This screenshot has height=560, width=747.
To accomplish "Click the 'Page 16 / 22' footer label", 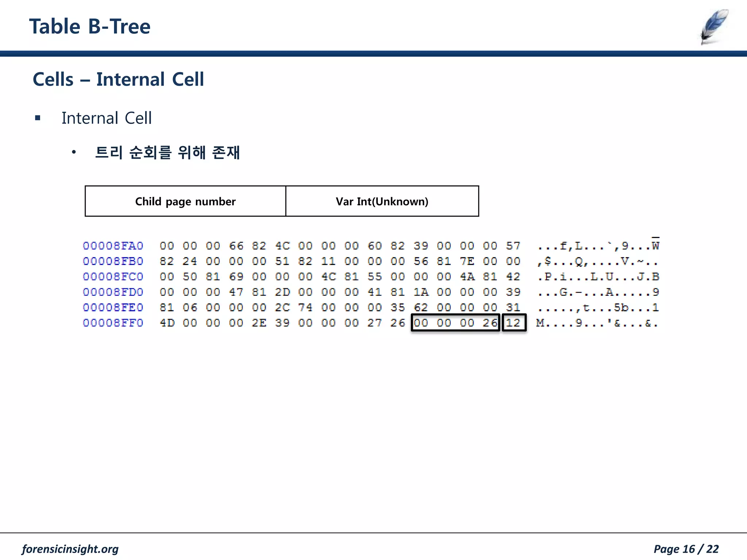I will [686, 549].
